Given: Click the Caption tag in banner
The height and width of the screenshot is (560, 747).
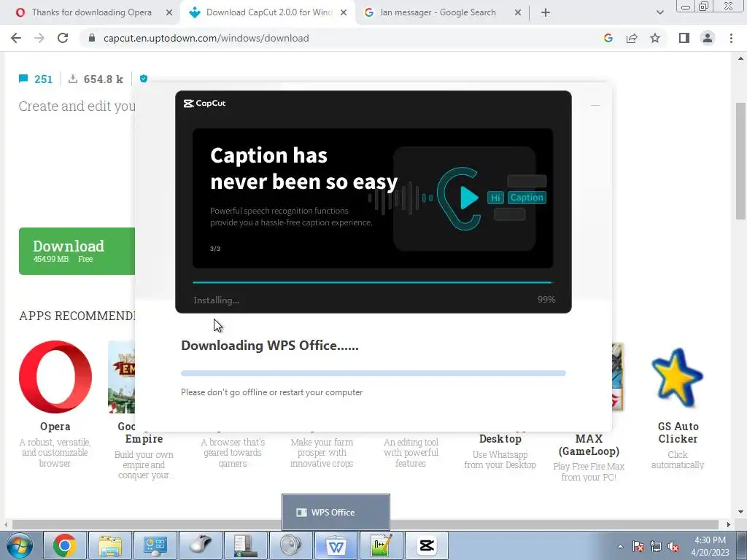Looking at the screenshot, I should coord(527,198).
